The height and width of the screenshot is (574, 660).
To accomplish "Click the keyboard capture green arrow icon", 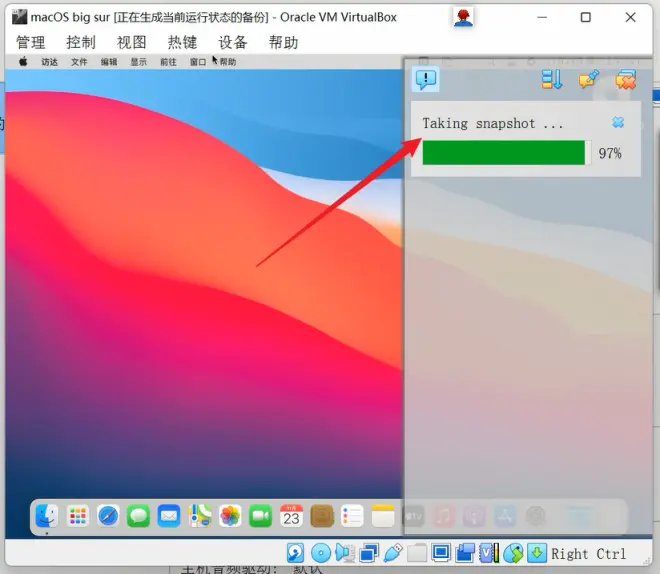I will (537, 553).
